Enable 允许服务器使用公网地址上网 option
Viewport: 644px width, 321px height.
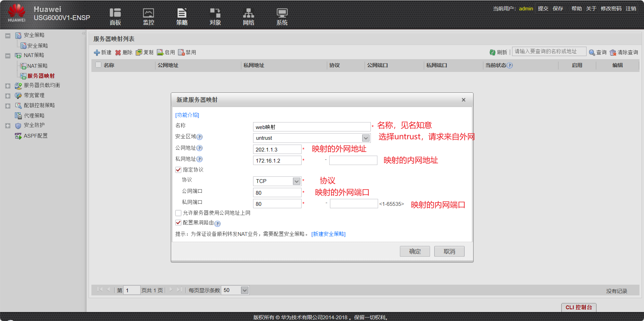click(x=178, y=213)
